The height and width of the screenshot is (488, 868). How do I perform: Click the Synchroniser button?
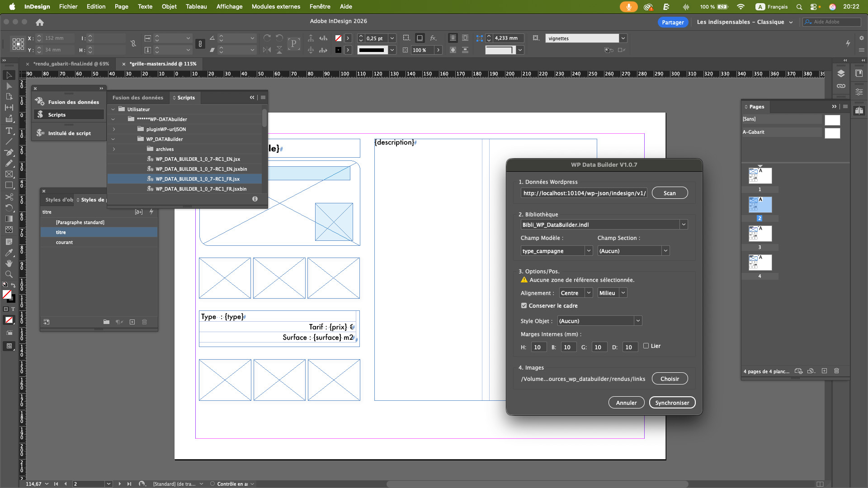click(672, 403)
